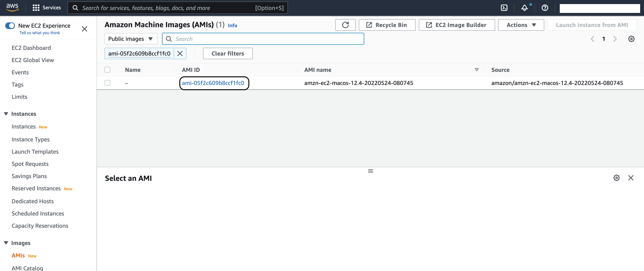Remove the ami-05f2c609b8ccf1fc0 filter chip
This screenshot has width=644, height=271.
(180, 53)
